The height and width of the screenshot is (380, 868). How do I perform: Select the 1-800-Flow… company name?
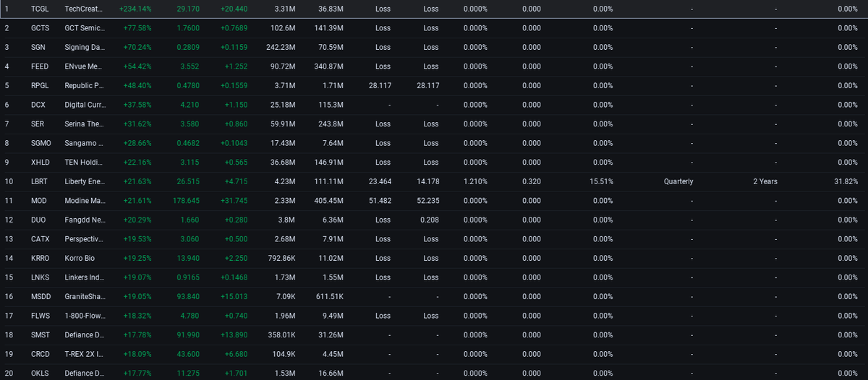[x=84, y=315]
